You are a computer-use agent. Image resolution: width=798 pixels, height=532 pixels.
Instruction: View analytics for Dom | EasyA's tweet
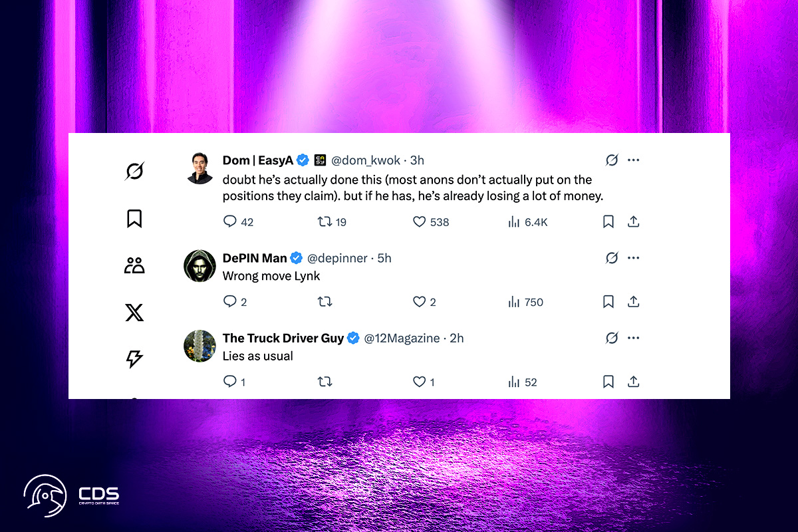513,221
